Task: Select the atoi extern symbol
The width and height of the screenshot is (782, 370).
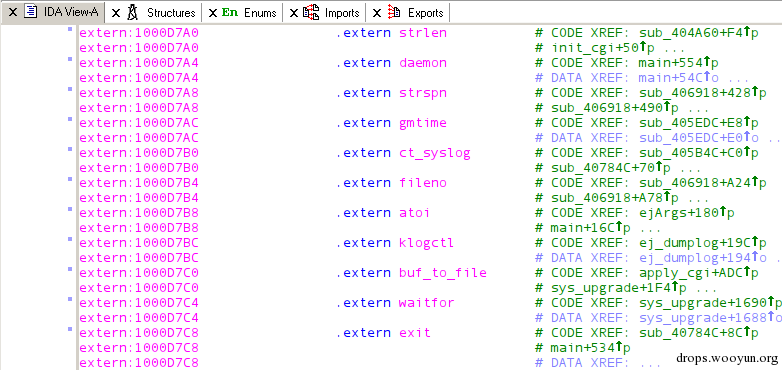Action: click(x=414, y=213)
